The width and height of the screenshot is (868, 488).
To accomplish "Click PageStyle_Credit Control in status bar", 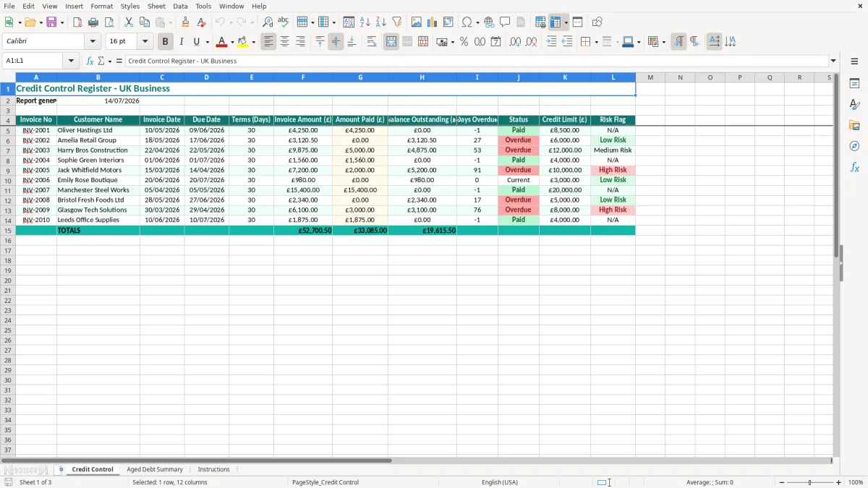I will point(325,482).
